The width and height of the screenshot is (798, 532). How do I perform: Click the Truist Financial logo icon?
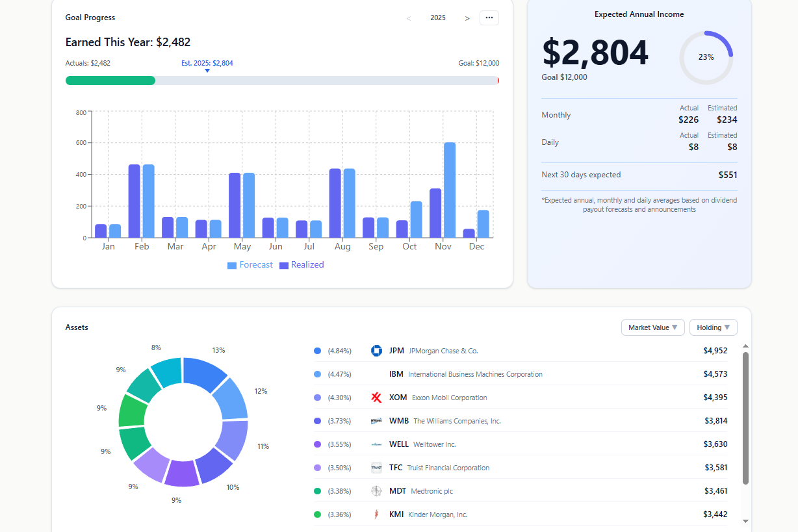376,468
